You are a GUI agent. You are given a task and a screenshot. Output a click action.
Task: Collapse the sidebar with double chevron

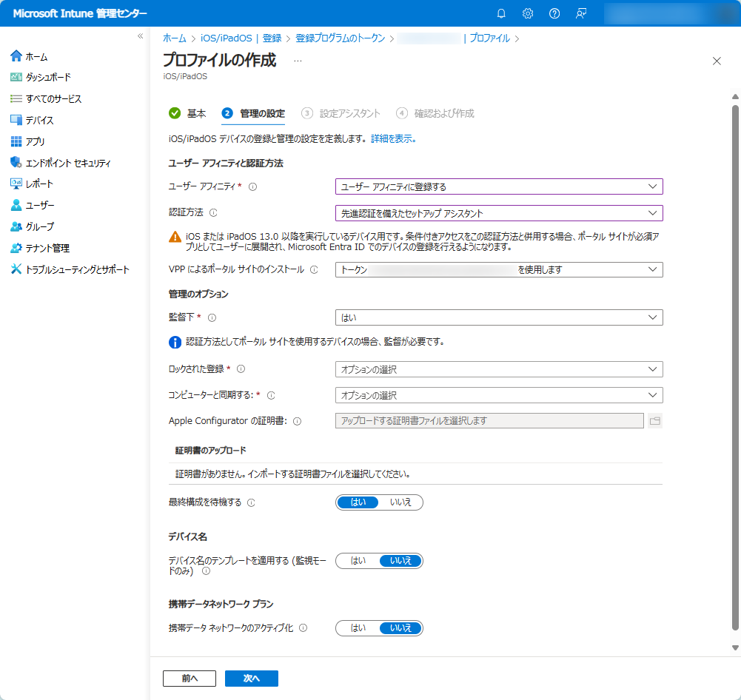pyautogui.click(x=141, y=36)
